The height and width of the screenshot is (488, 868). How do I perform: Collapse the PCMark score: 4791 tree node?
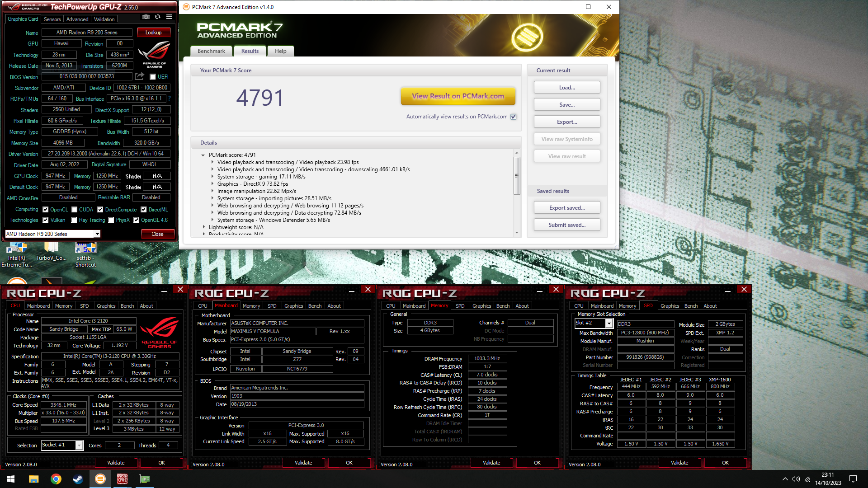point(203,155)
